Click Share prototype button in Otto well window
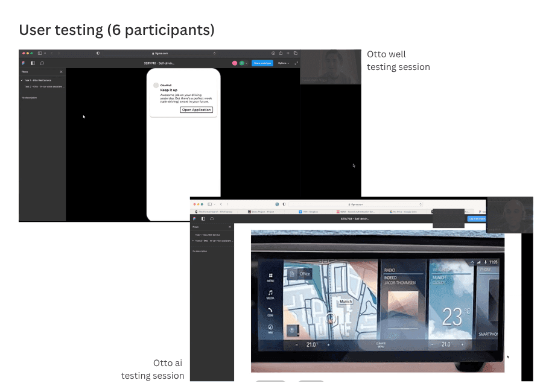 pos(262,63)
